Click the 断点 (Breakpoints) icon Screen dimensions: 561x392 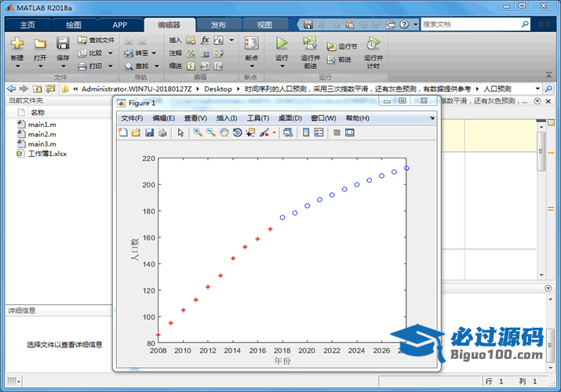point(252,44)
